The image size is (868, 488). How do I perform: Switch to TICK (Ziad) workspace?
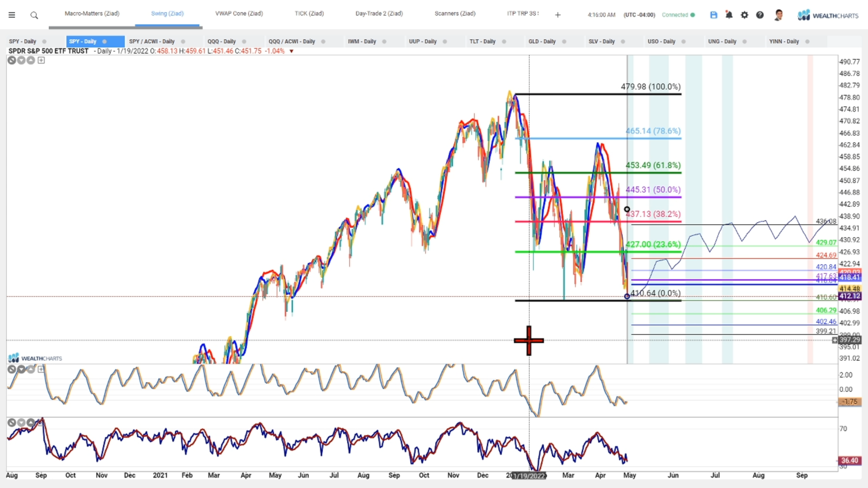[309, 14]
